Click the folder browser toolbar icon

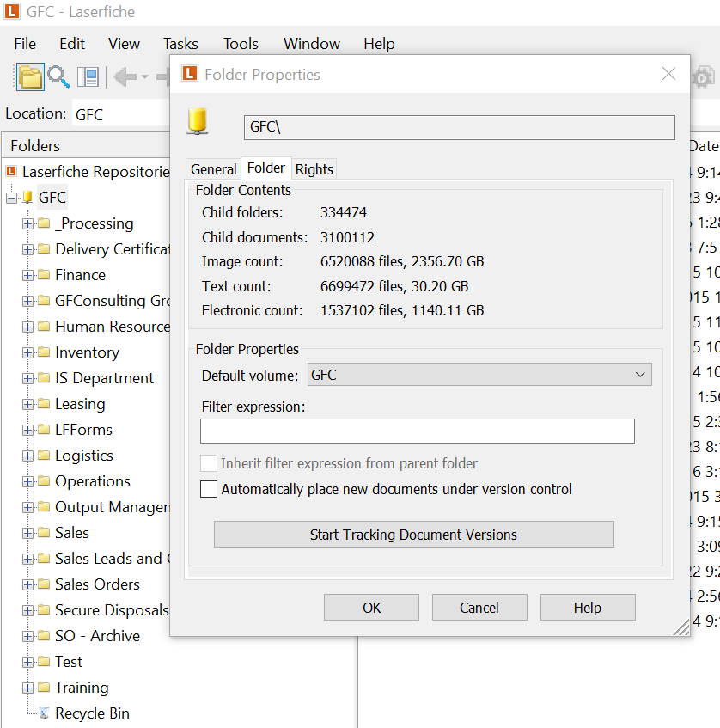30,76
